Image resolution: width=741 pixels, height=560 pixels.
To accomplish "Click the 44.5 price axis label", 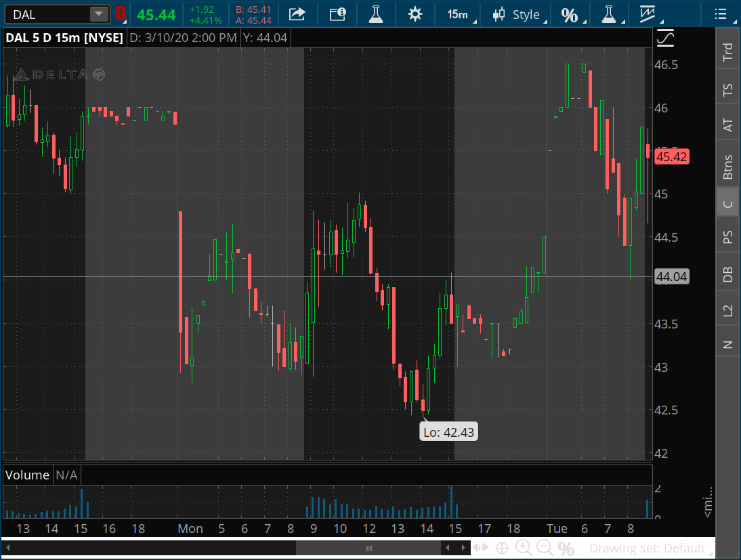I will (x=666, y=237).
